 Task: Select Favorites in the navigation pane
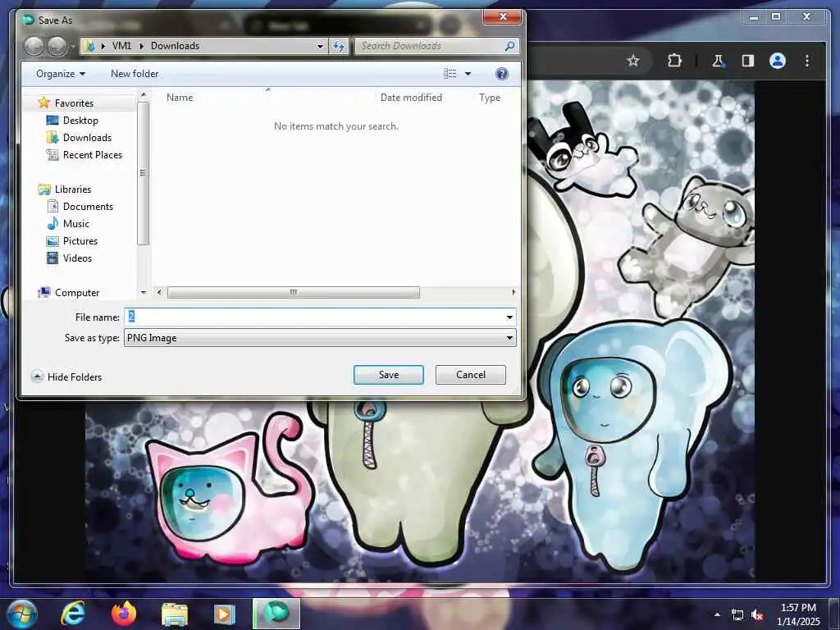pyautogui.click(x=74, y=103)
